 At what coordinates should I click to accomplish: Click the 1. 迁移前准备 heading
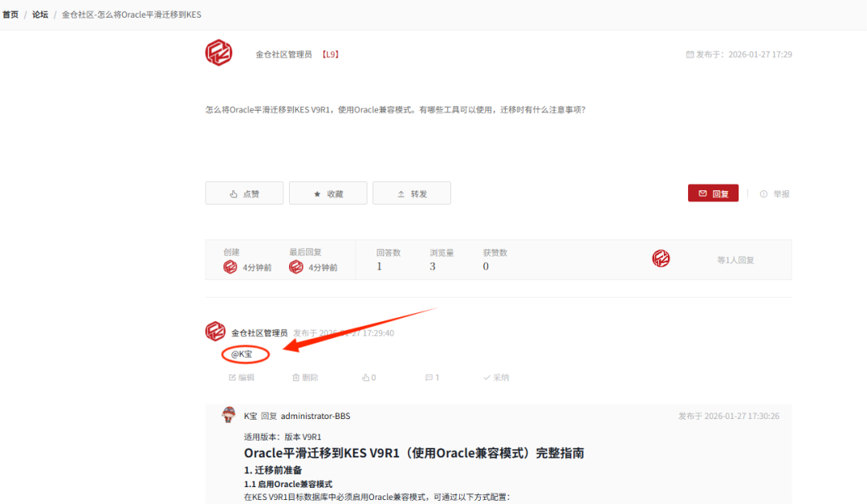coord(273,470)
